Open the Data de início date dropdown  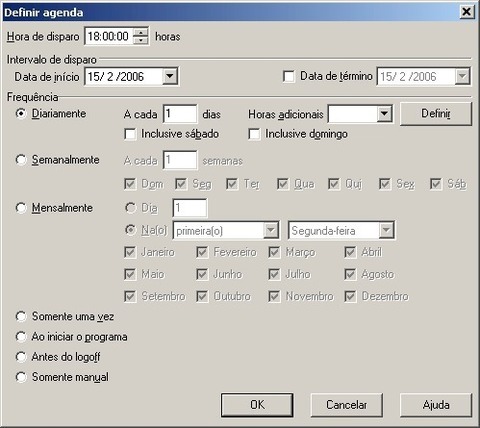[x=170, y=76]
